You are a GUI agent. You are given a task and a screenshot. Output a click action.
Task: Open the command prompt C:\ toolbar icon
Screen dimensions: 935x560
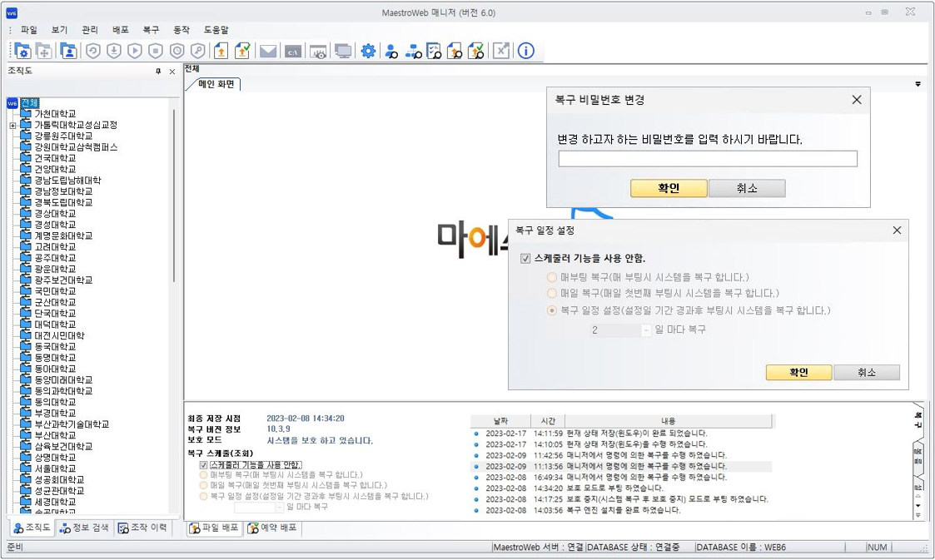click(x=292, y=51)
